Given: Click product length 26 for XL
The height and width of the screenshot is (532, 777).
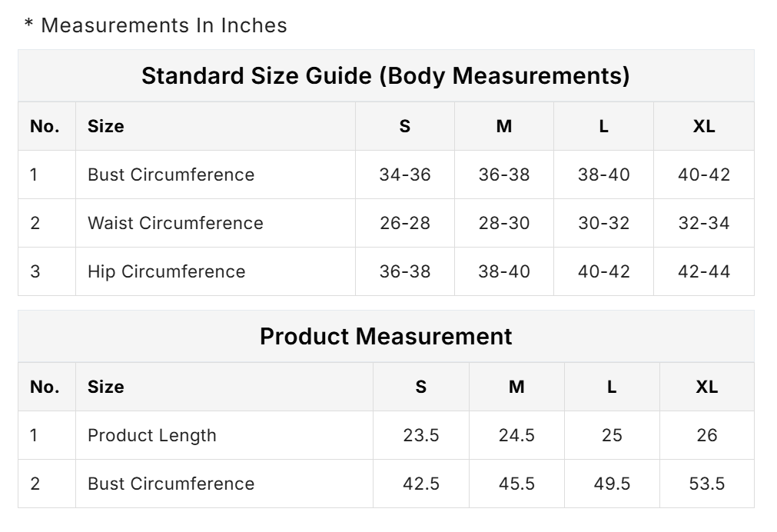Looking at the screenshot, I should (707, 435).
